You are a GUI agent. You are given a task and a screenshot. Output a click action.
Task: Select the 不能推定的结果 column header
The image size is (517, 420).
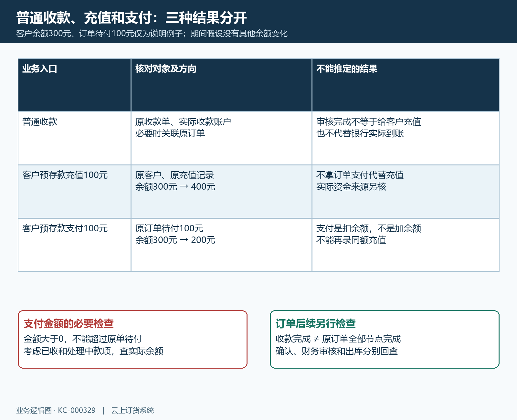point(406,85)
